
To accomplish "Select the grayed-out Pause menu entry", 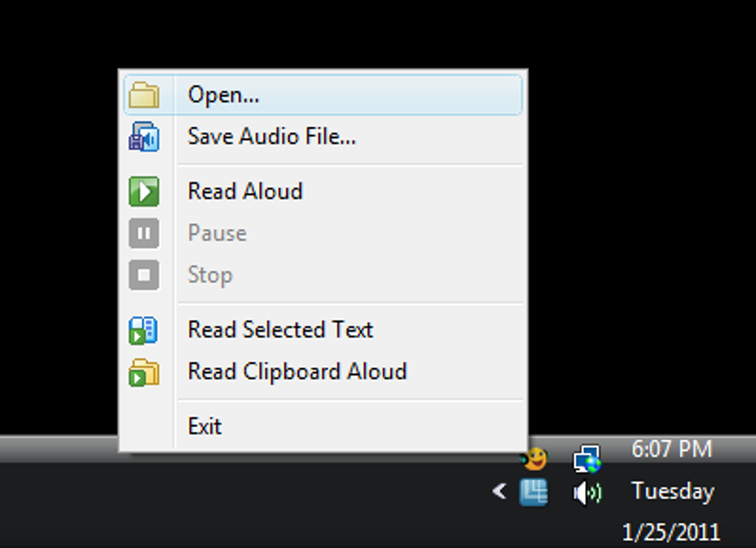I will point(323,234).
